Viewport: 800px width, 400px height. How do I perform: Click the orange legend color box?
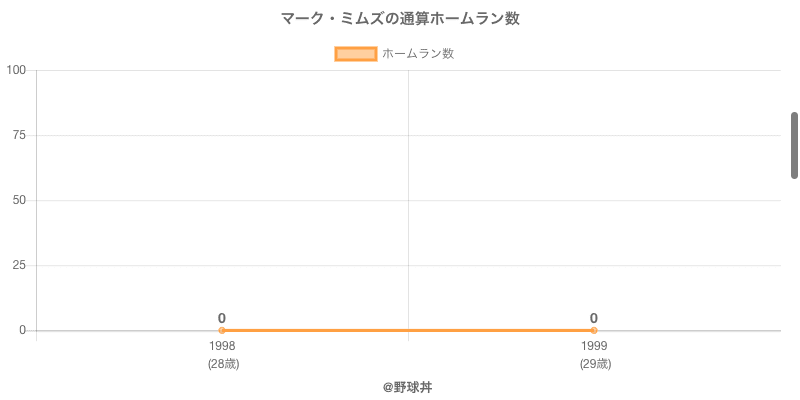[x=356, y=54]
